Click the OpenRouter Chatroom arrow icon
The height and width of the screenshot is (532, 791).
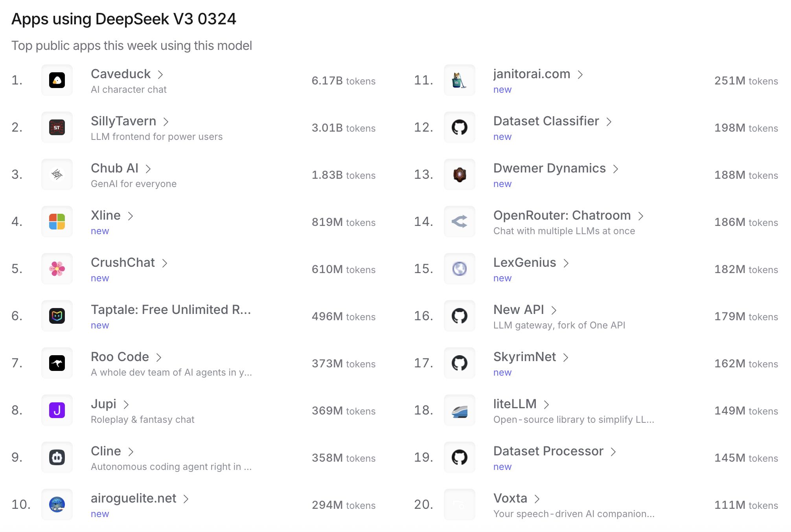point(460,222)
